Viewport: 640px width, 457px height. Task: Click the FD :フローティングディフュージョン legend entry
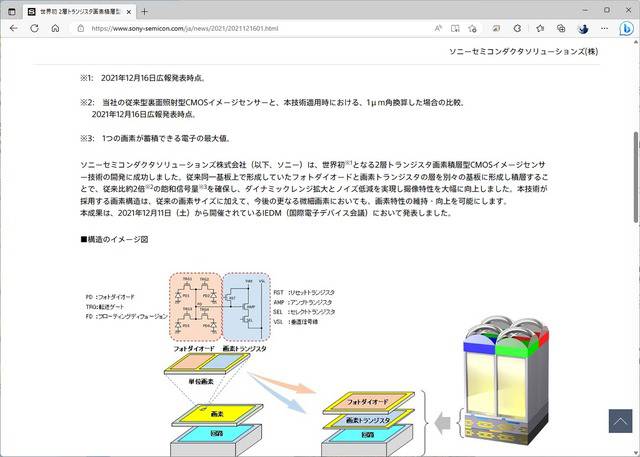pyautogui.click(x=127, y=317)
